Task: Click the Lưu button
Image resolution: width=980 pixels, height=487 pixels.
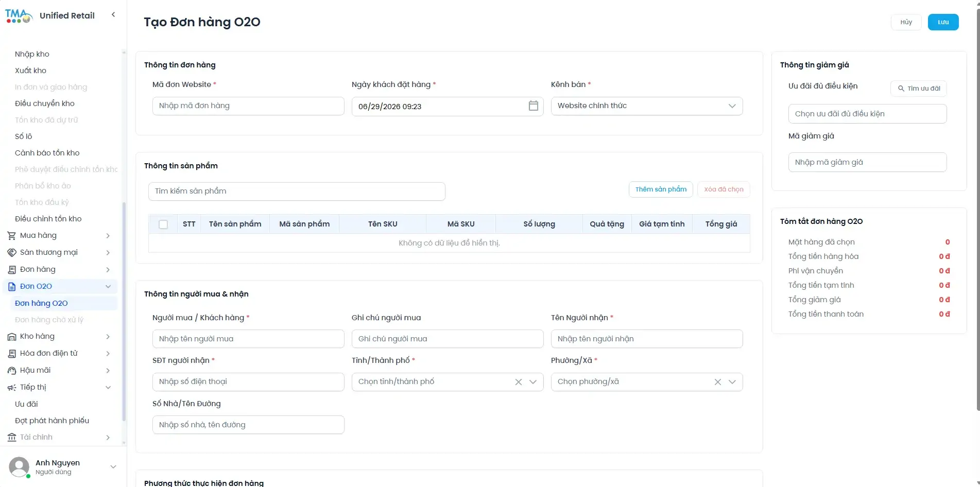Action: [x=943, y=22]
